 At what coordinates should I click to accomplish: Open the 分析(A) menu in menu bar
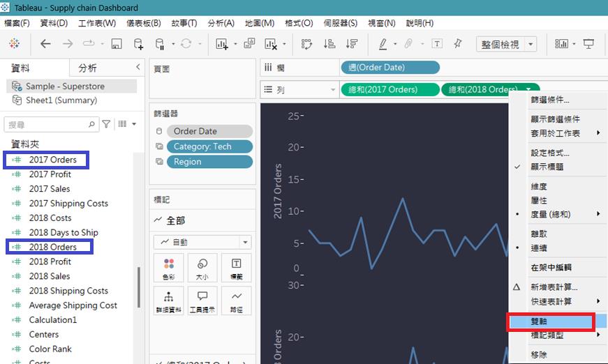(x=221, y=23)
